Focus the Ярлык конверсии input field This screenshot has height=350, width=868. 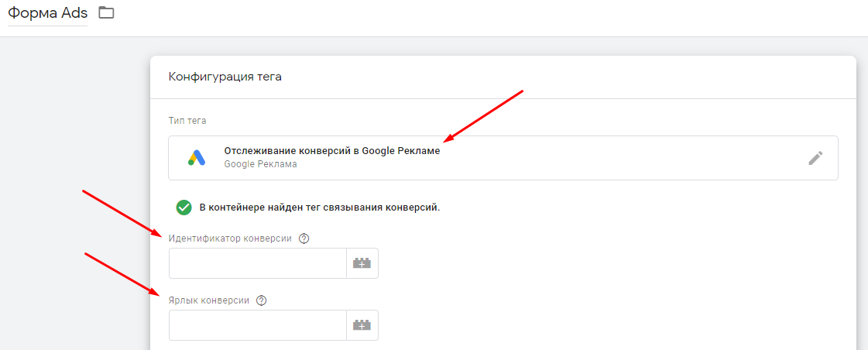257,325
